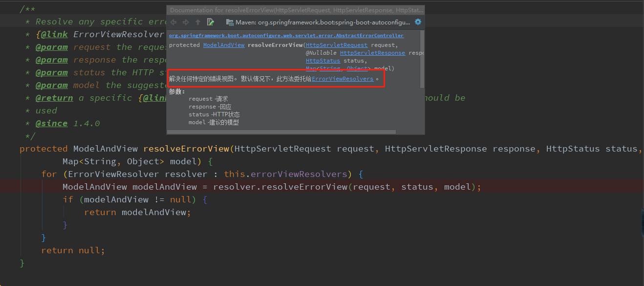Click 'Map<String, Object> model' parameter
The width and height of the screenshot is (644, 286).
130,161
